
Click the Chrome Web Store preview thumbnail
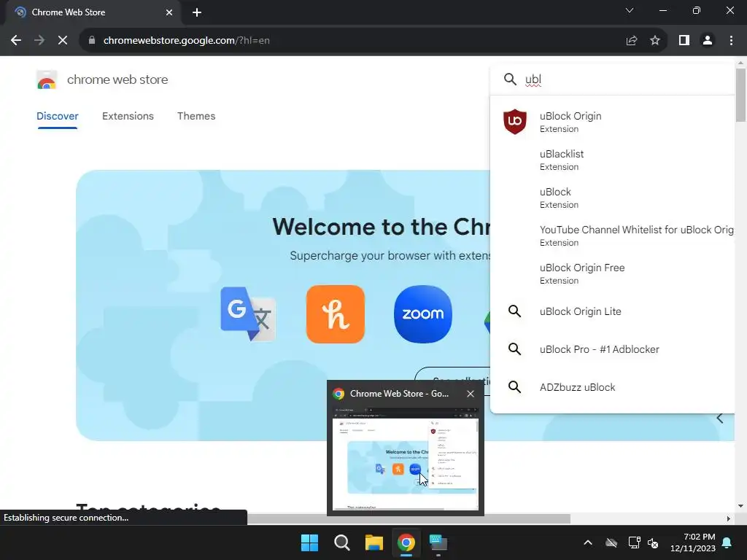click(406, 459)
